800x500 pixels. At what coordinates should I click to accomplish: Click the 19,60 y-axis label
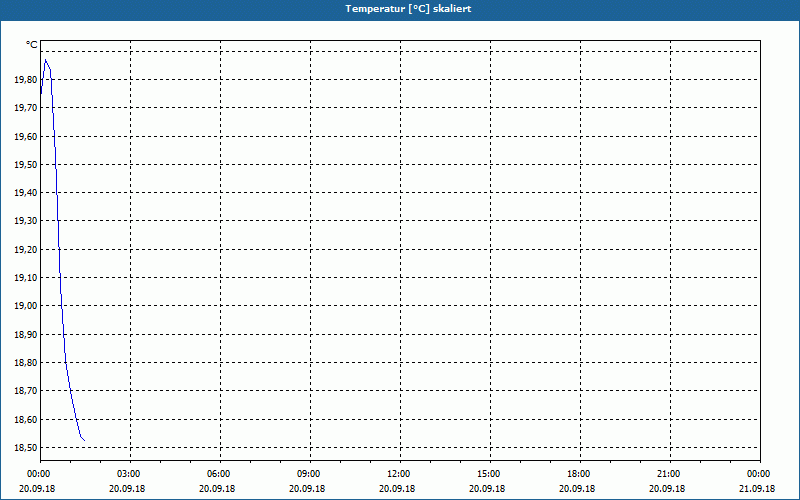[26, 136]
